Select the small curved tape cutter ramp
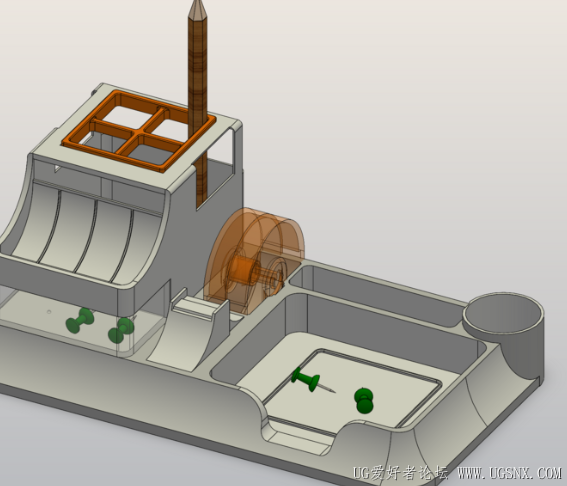The image size is (567, 486). [188, 333]
